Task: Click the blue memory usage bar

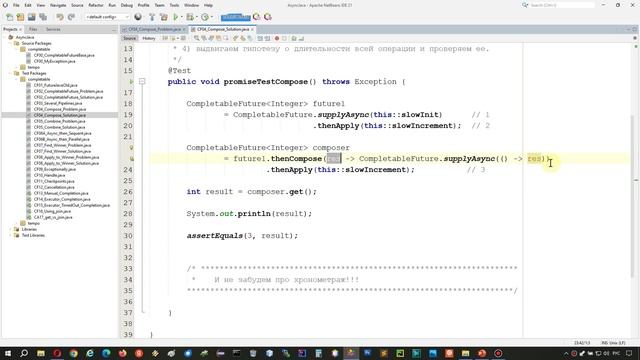Action: [x=236, y=17]
